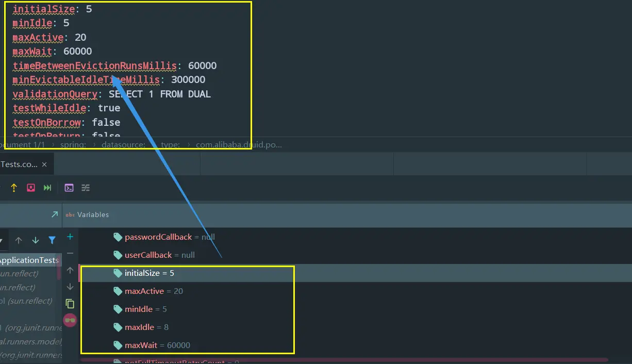
Task: Click the timeBetweenEvictionRunsMillis key in editor
Action: [94, 65]
